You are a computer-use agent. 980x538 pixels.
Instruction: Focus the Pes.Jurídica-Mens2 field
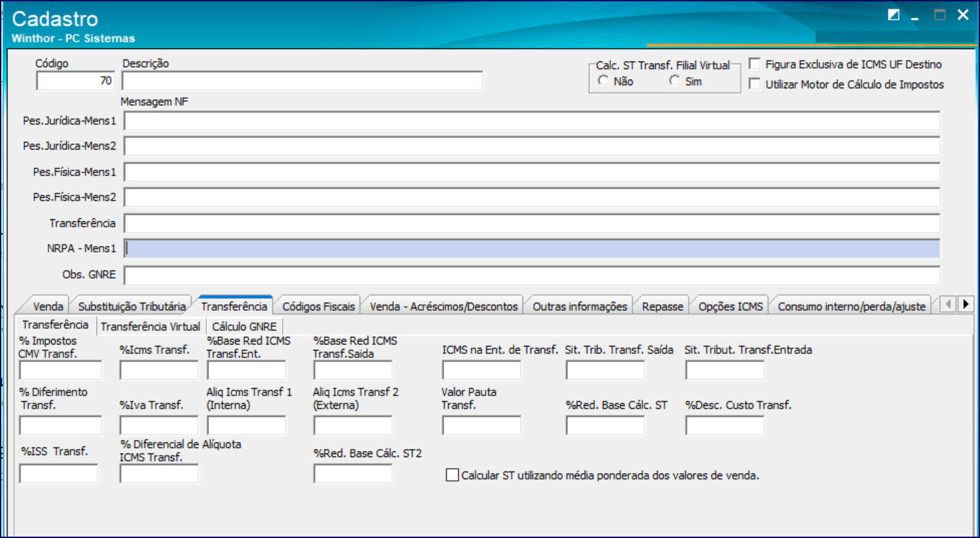532,146
